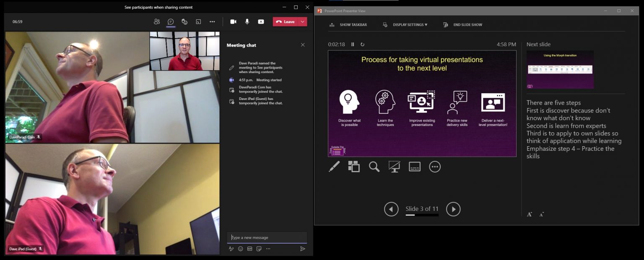The image size is (644, 260).
Task: Stop sharing content with the X icon
Action: pos(261,21)
